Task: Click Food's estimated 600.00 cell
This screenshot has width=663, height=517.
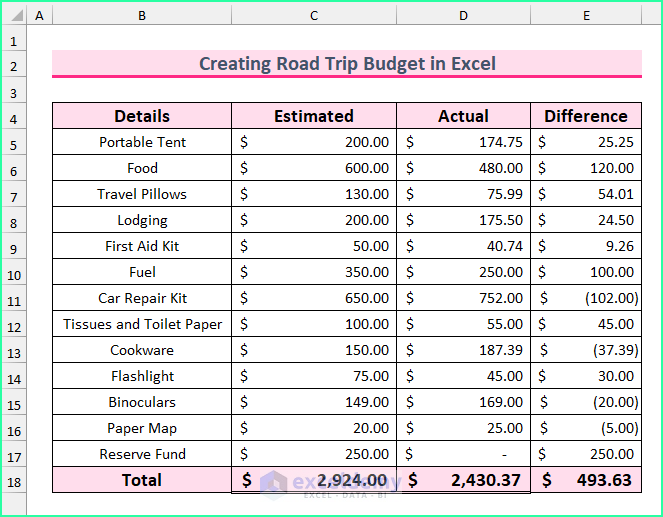Action: point(314,168)
